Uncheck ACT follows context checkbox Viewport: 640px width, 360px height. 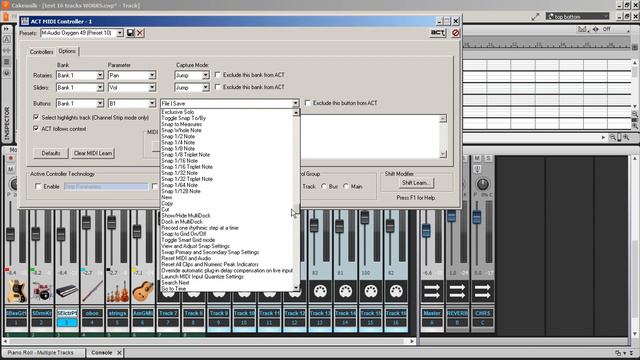coord(36,129)
